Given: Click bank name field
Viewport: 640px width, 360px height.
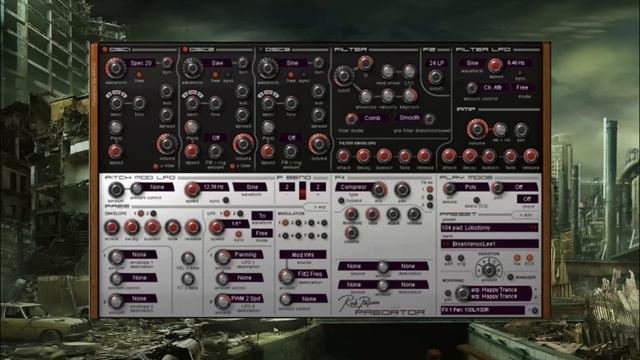Looking at the screenshot, I should coord(489,244).
